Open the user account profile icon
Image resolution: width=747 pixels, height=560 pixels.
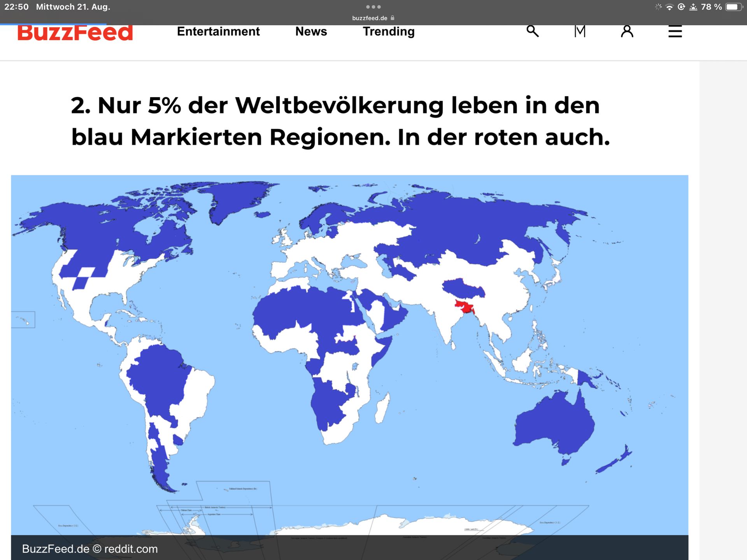(x=627, y=31)
